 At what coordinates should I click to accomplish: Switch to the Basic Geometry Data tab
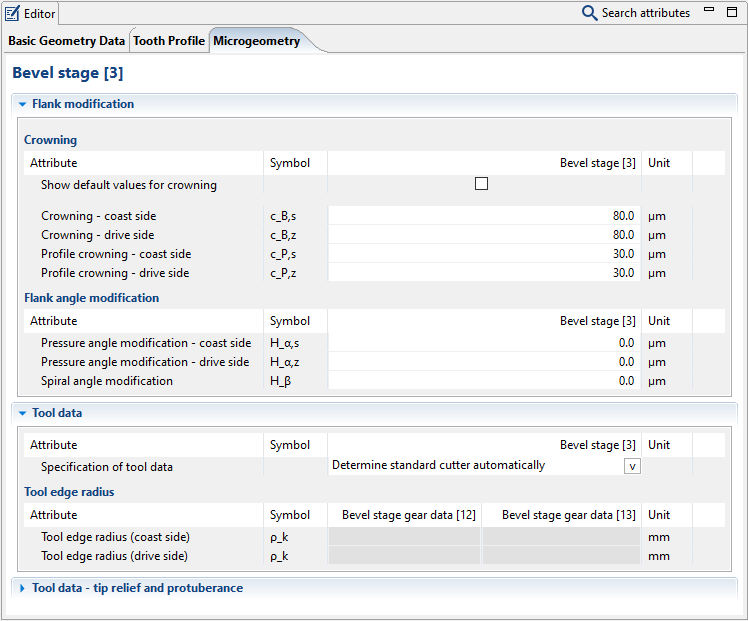click(67, 41)
